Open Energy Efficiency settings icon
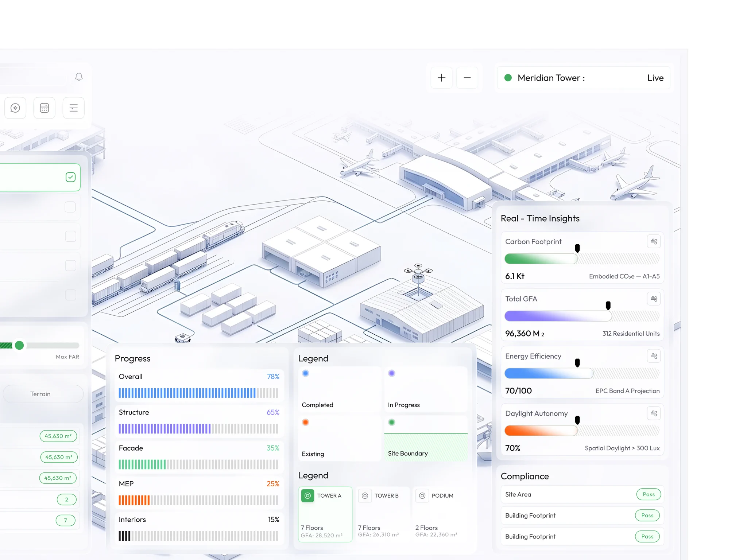The height and width of the screenshot is (560, 747). pos(654,356)
